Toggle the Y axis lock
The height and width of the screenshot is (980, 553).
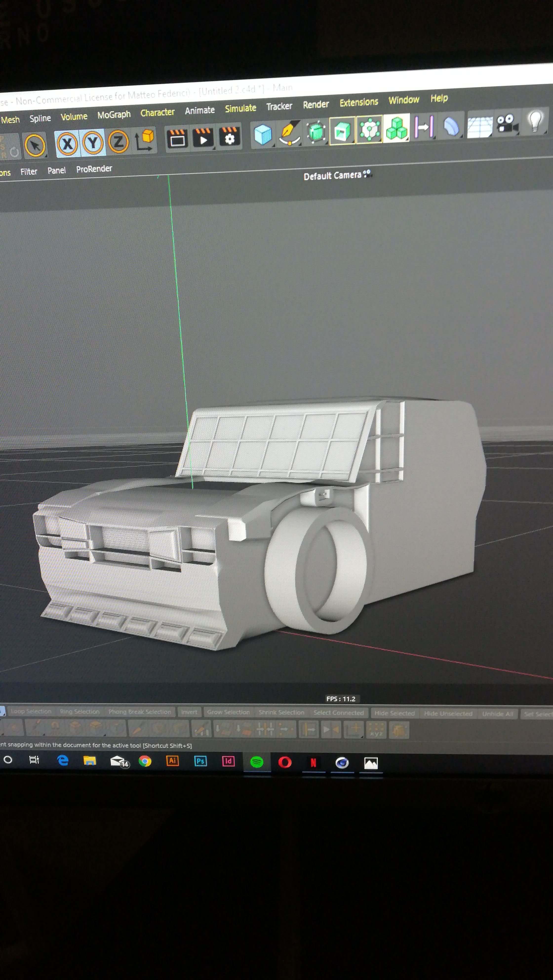[x=93, y=143]
